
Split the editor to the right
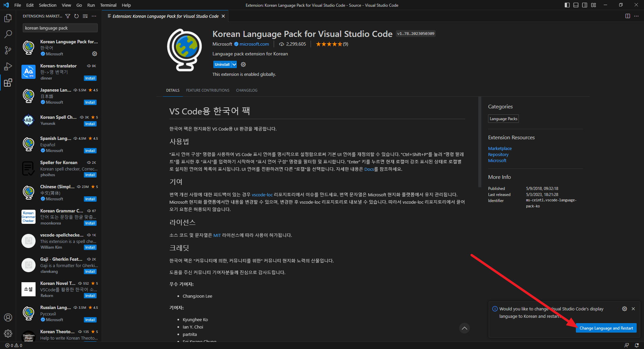628,16
